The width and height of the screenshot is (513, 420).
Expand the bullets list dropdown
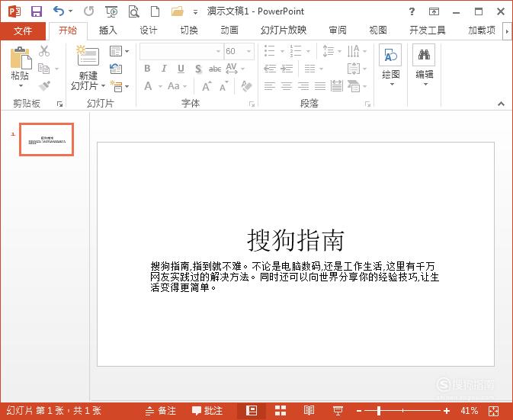point(282,51)
